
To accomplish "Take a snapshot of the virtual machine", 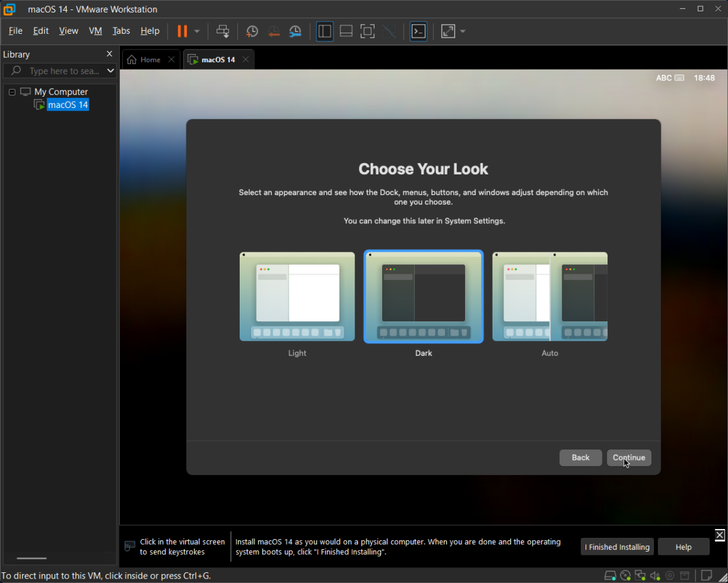I will tap(252, 31).
